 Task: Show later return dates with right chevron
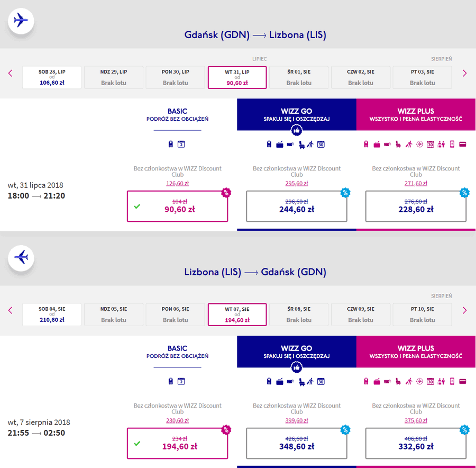click(464, 310)
